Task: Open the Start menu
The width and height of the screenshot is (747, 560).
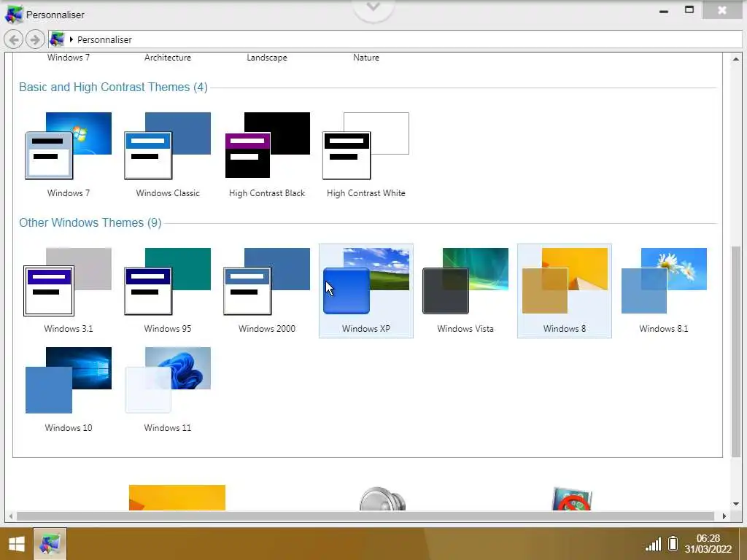Action: point(16,544)
